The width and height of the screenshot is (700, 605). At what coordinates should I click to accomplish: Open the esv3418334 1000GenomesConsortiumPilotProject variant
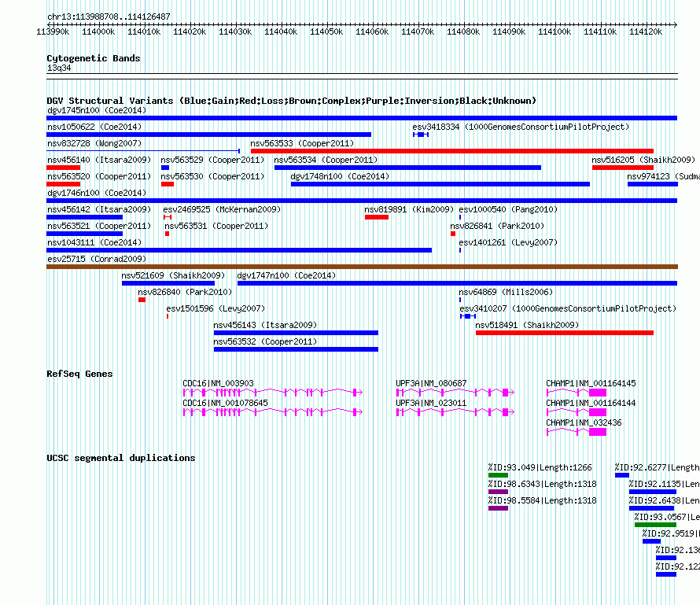(421, 135)
